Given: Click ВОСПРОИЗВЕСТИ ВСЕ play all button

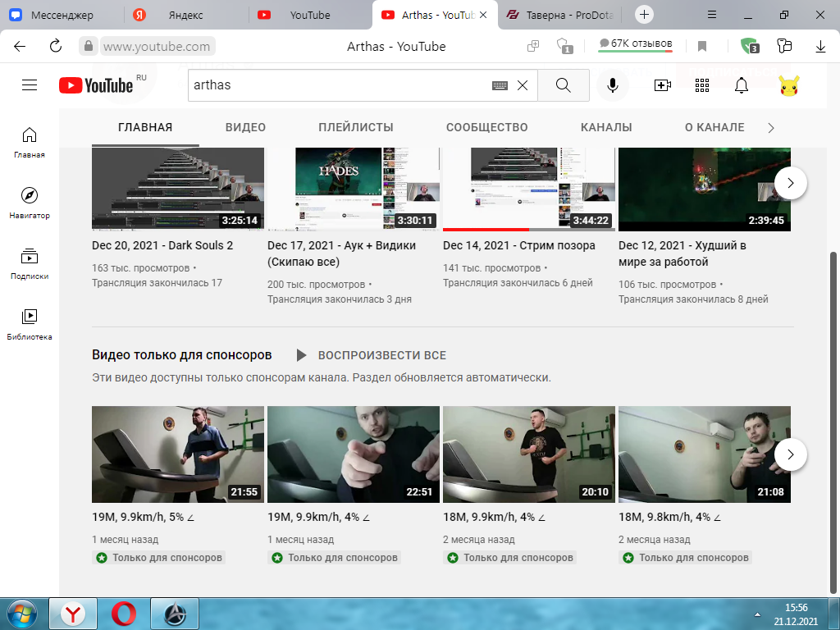Looking at the screenshot, I should pos(372,355).
